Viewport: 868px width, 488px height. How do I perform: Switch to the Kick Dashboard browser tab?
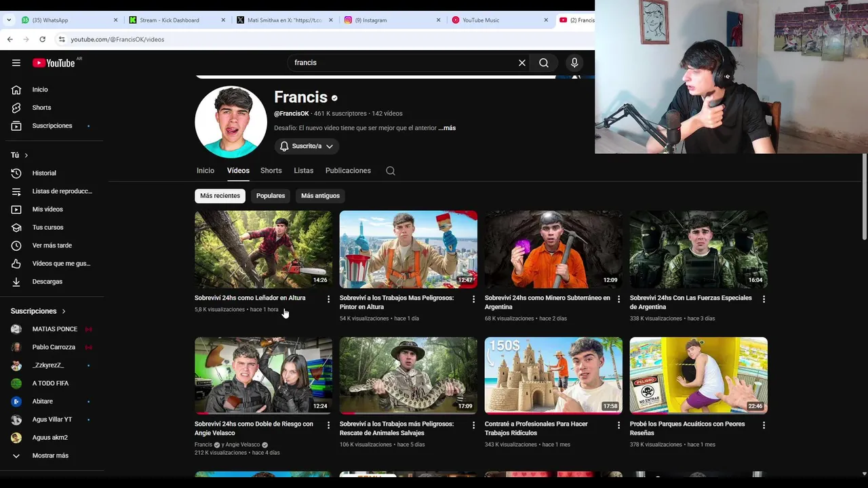(x=175, y=20)
